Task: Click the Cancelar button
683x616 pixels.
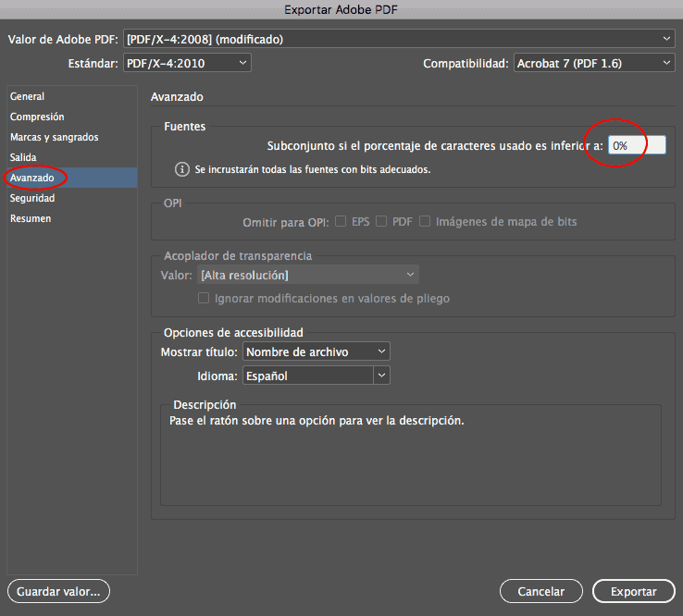Action: 541,591
